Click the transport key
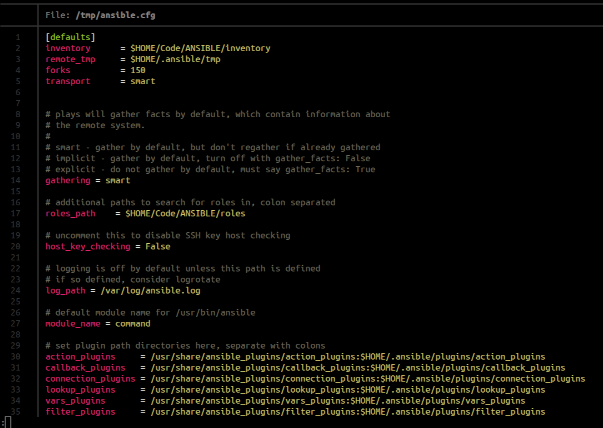The width and height of the screenshot is (603, 428). 68,81
